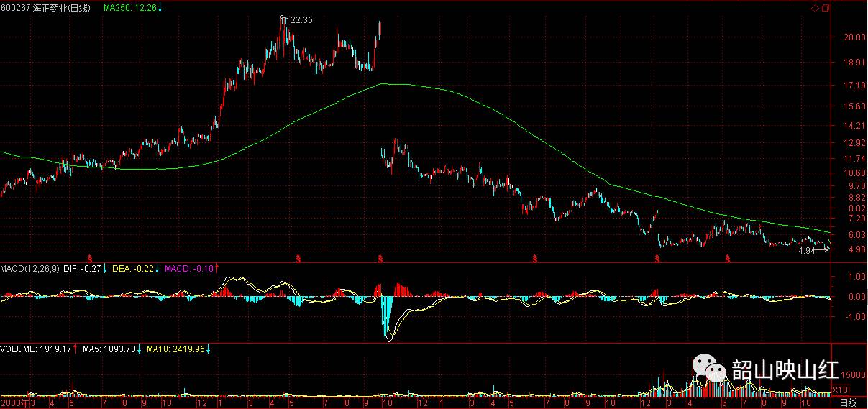Viewport: 868px width, 409px height.
Task: Click the 600267 海正药业(日线) chart title
Action: tap(47, 6)
